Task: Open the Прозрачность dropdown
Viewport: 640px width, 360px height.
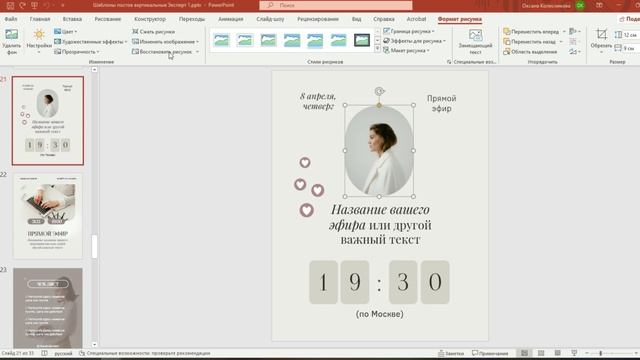Action: tap(77, 52)
